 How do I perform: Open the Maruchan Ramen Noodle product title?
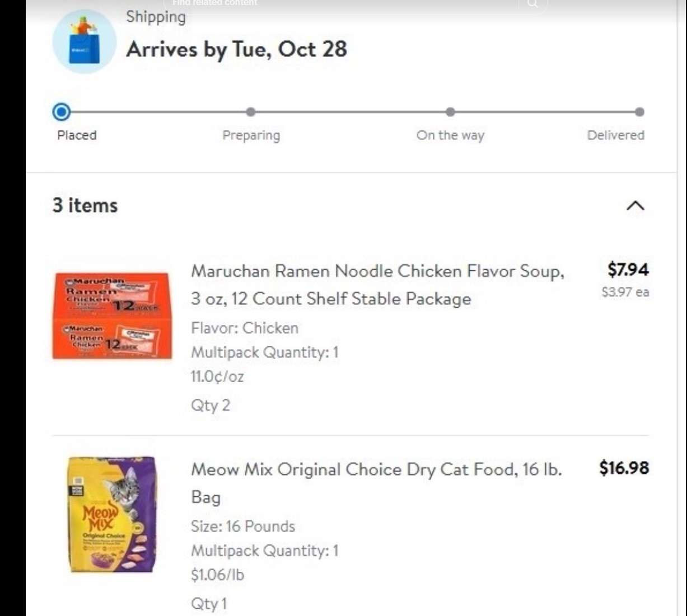click(377, 284)
